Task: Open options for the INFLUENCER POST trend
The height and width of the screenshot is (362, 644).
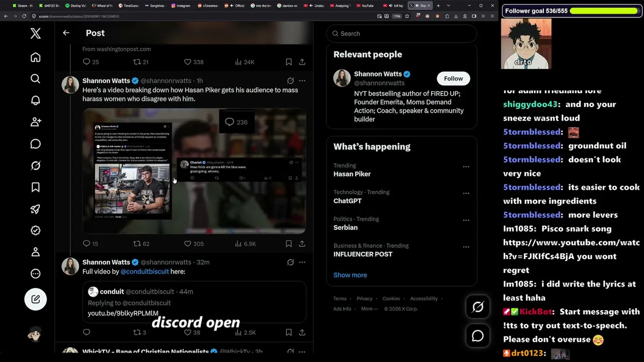Action: pos(466,247)
